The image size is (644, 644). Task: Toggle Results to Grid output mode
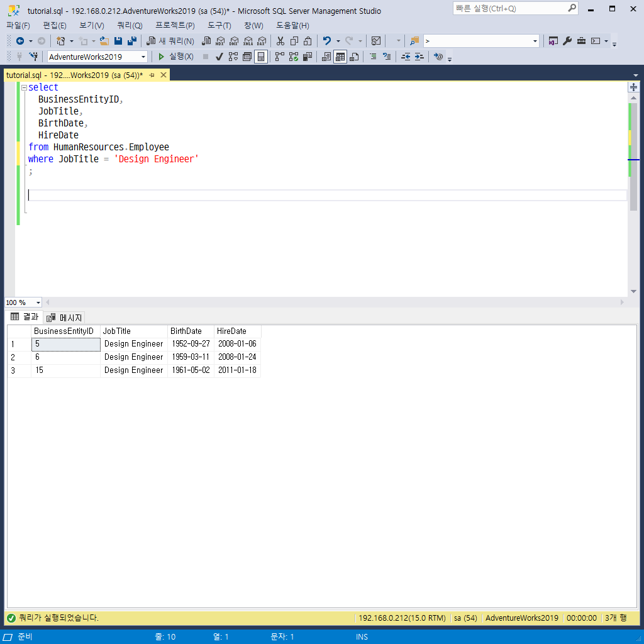click(340, 57)
